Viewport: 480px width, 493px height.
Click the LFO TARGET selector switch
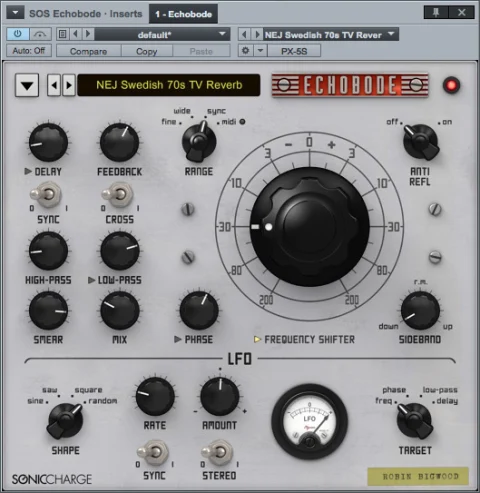point(415,421)
